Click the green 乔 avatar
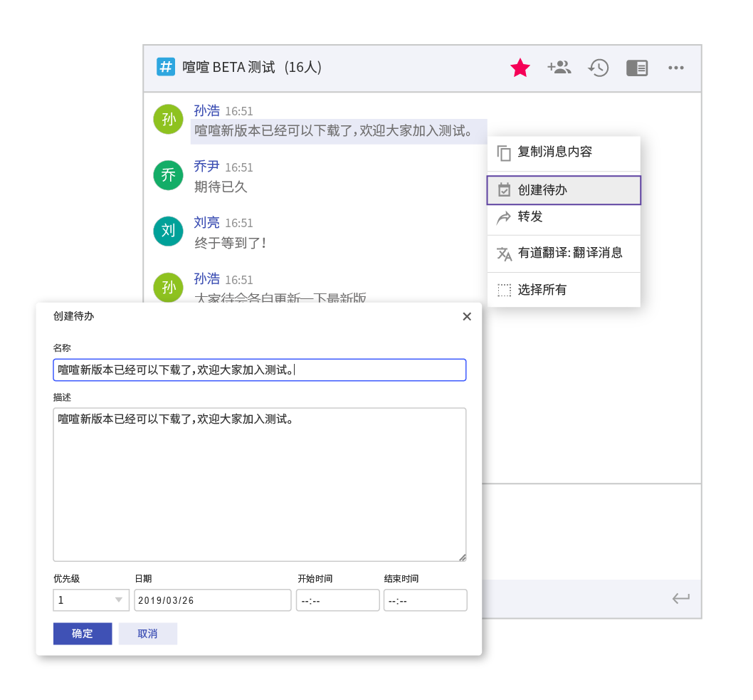Image resolution: width=753 pixels, height=700 pixels. (x=168, y=175)
